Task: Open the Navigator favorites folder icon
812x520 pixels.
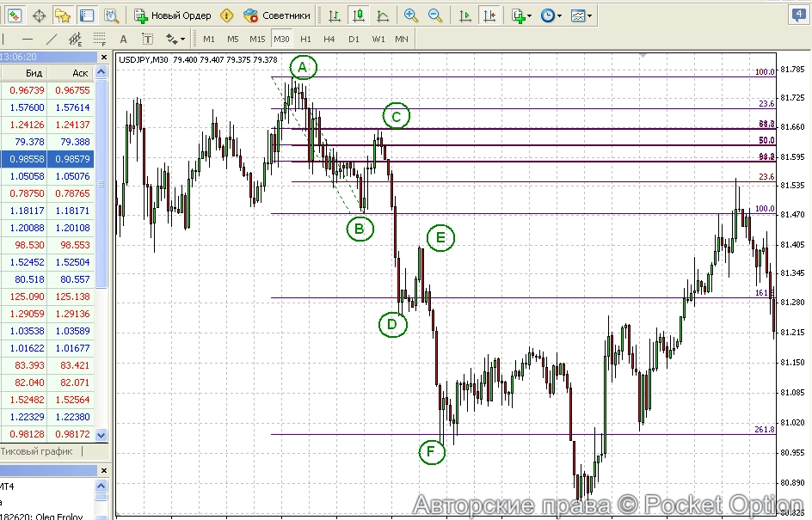Action: [63, 15]
